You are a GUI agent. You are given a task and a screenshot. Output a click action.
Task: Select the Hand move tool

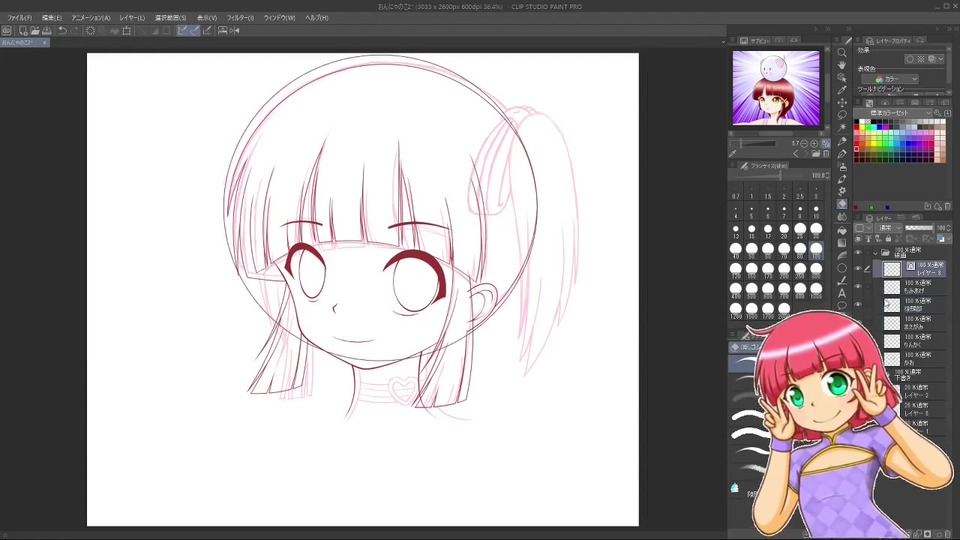[x=842, y=65]
